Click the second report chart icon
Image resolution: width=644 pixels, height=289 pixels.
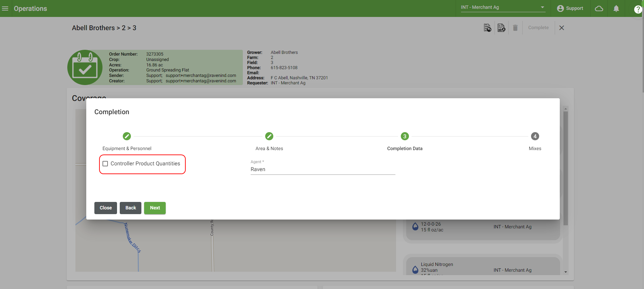501,28
